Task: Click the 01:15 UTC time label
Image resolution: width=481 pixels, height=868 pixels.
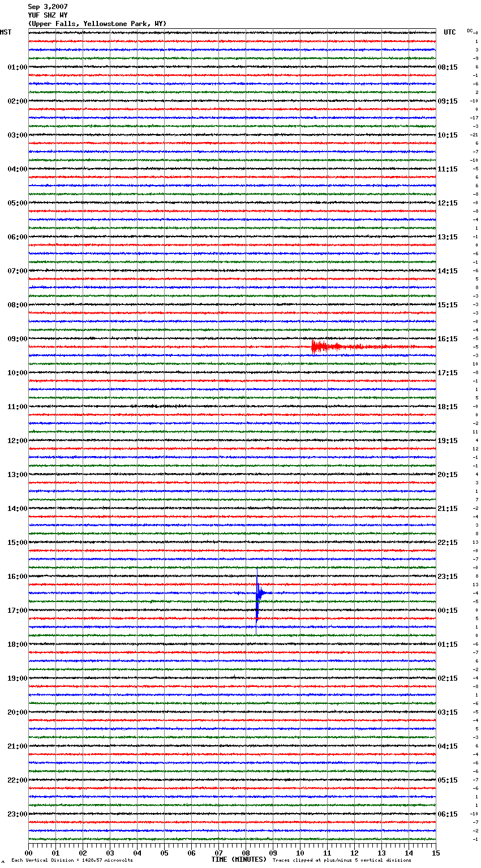Action: pos(448,644)
